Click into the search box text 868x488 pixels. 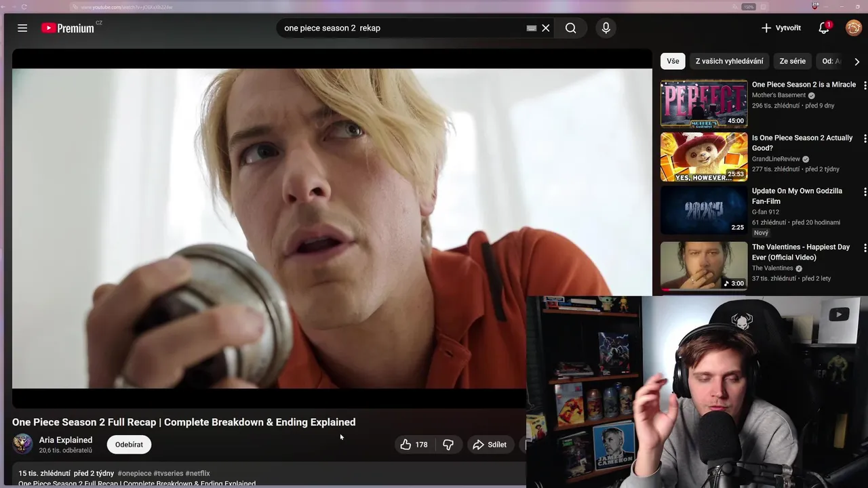332,28
